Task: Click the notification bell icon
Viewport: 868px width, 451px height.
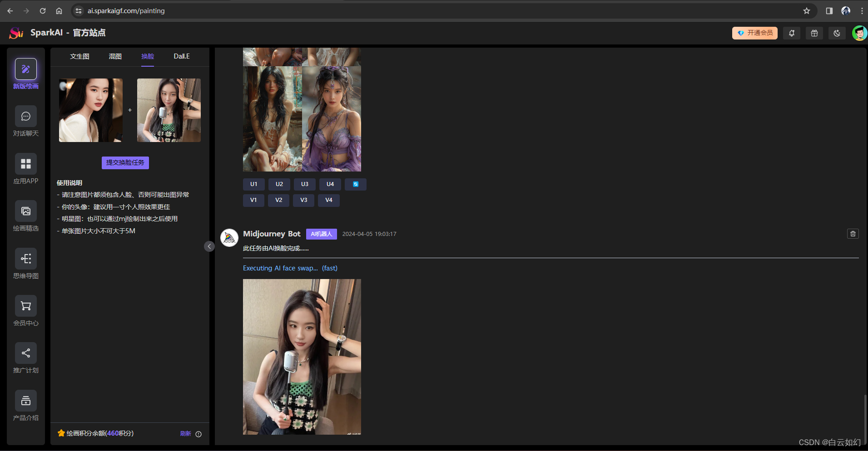Action: coord(792,33)
